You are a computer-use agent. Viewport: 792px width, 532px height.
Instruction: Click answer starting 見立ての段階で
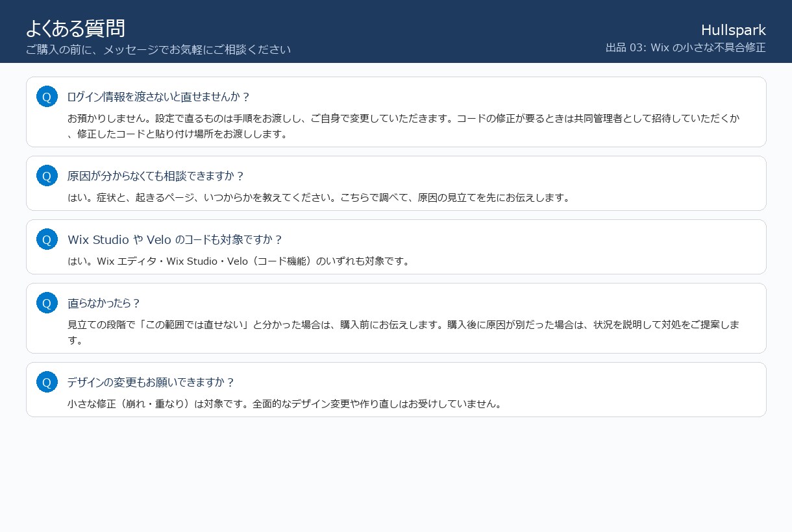click(404, 332)
